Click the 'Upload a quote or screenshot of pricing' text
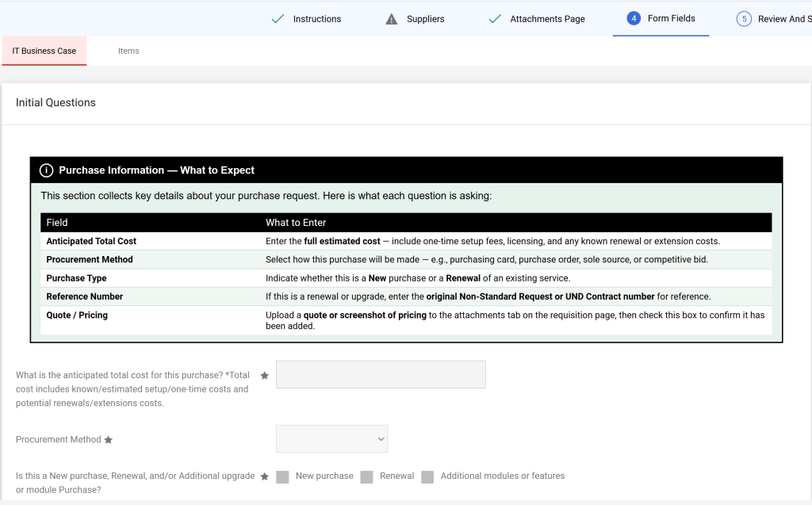 tap(515, 320)
